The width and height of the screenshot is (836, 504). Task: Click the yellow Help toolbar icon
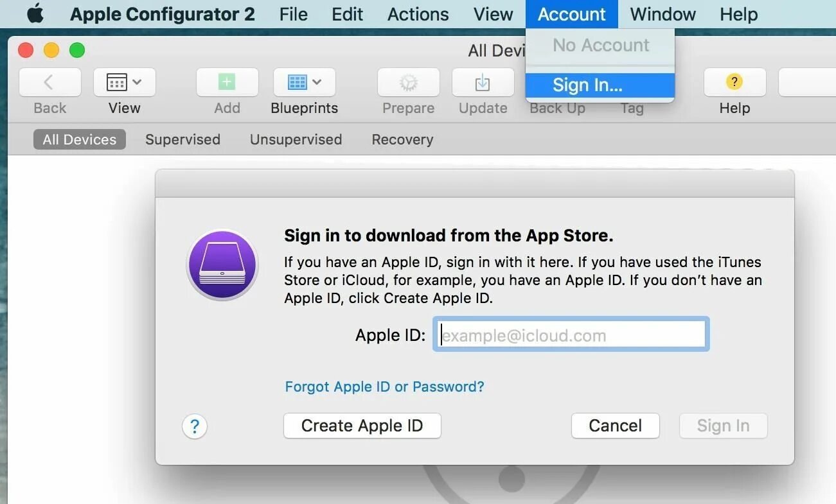coord(734,82)
